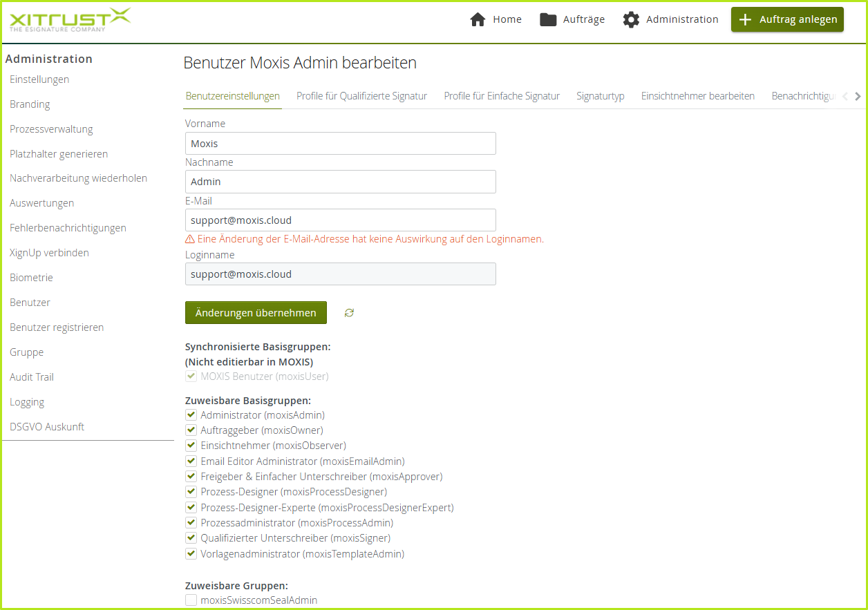Focus the E-Mail input field
The width and height of the screenshot is (868, 610).
click(340, 220)
